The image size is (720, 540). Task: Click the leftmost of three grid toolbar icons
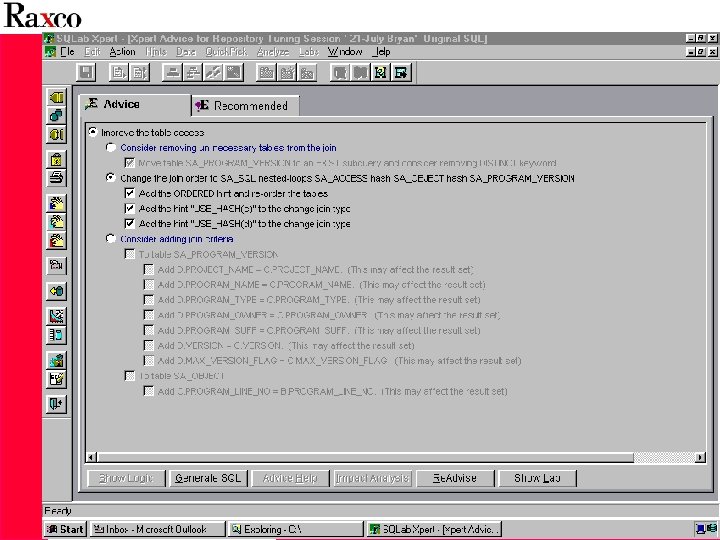[x=266, y=73]
